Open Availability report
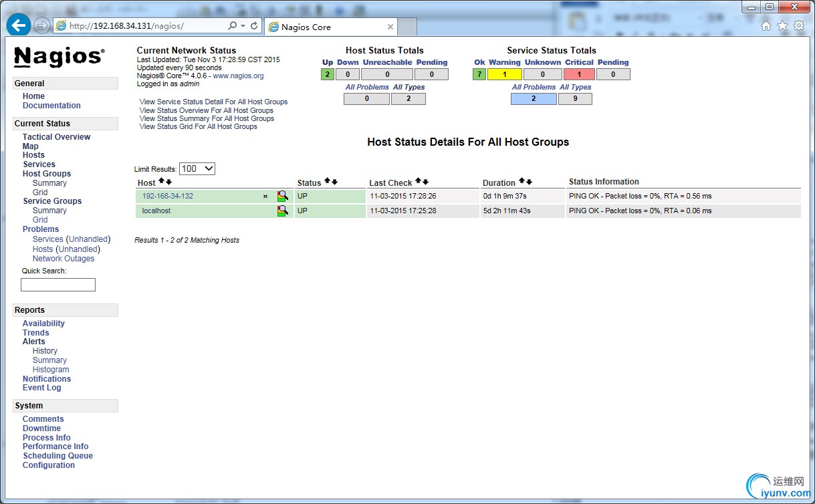 [43, 324]
